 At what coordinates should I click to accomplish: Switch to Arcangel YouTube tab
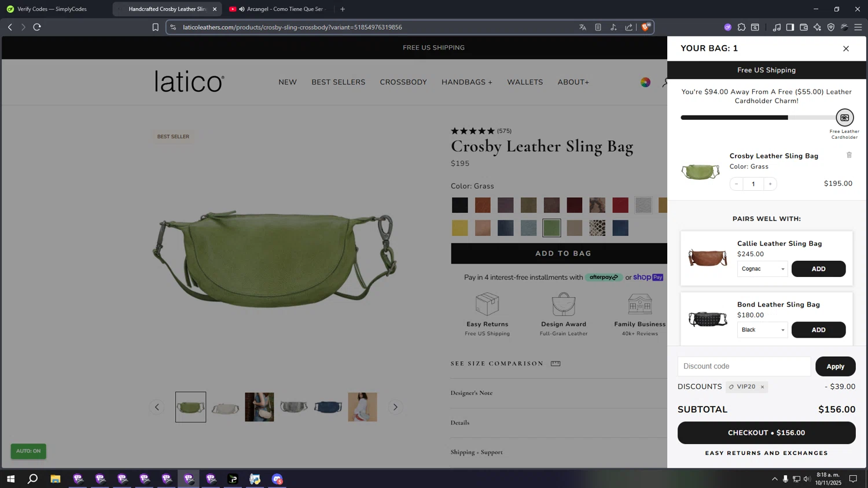click(279, 9)
